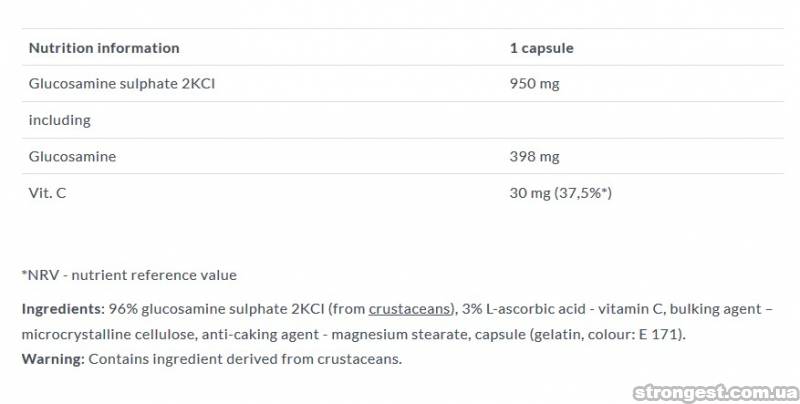Select the Glucosamine sulphate 2KCI row label
Image resolution: width=800 pixels, height=404 pixels.
(122, 84)
